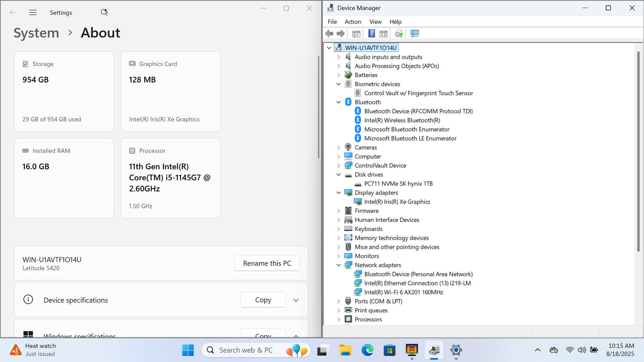Viewport: 644px width, 362px height.
Task: Toggle the Show/Hide Action Pane toolbar icon
Action: [384, 34]
